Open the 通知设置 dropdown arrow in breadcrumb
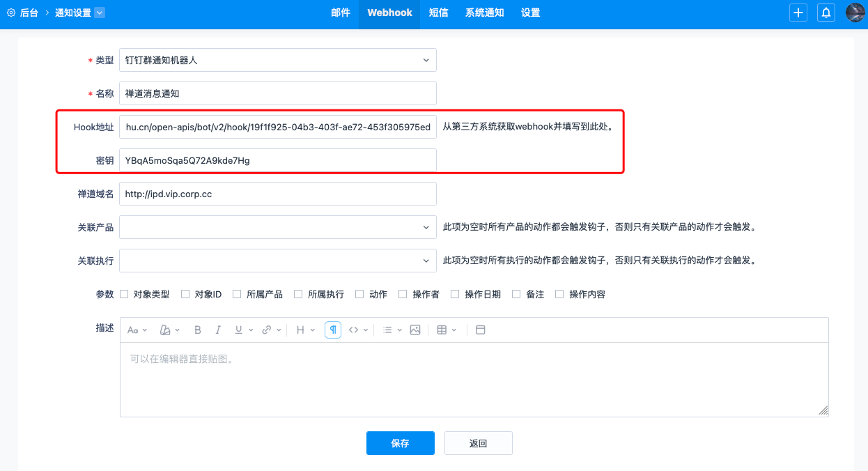 [x=100, y=13]
